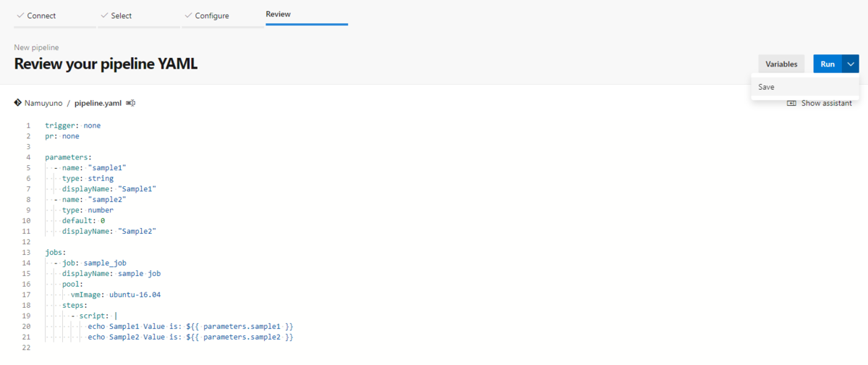
Task: Go to the Connect step tab
Action: coord(55,15)
